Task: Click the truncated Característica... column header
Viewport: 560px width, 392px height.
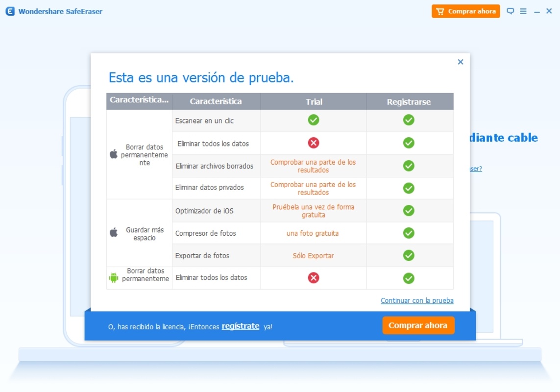Action: coord(139,101)
